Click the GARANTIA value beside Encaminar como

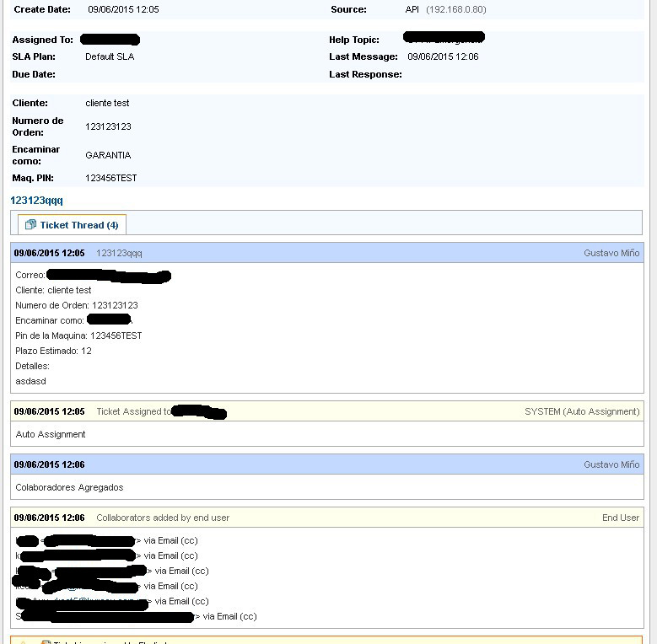pyautogui.click(x=108, y=155)
